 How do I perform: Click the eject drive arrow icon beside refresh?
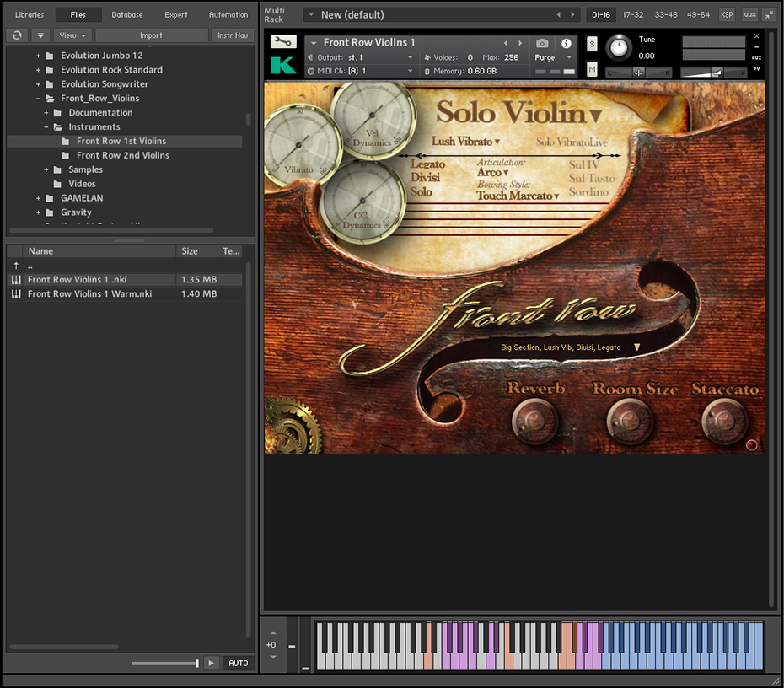[40, 35]
